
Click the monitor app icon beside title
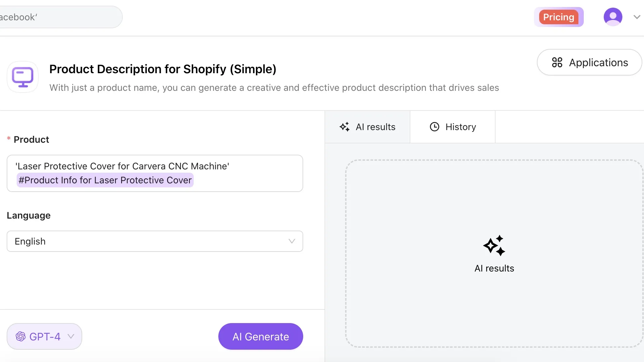point(23,77)
